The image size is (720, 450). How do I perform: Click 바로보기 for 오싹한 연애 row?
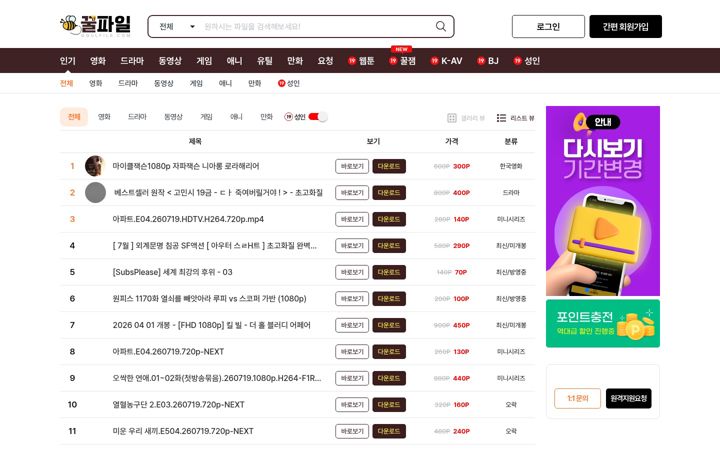(352, 378)
